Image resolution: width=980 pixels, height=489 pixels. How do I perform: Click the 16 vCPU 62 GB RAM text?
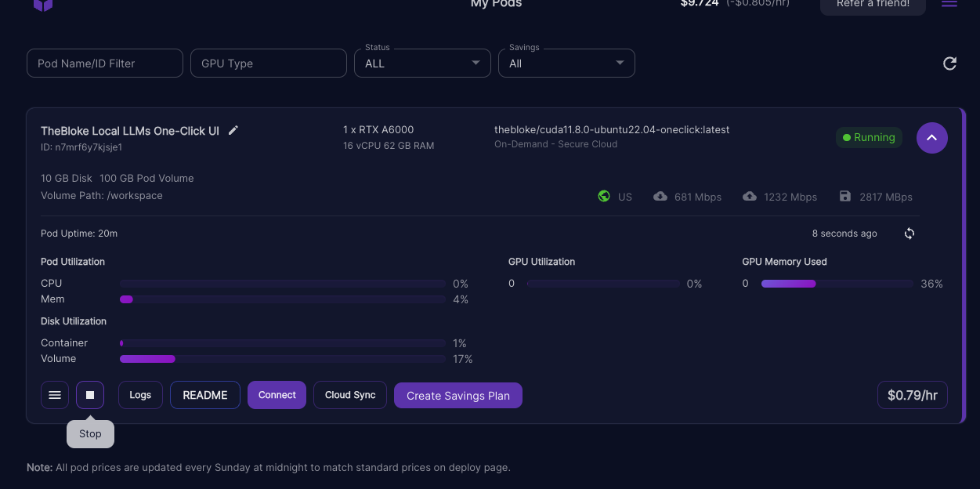[389, 146]
